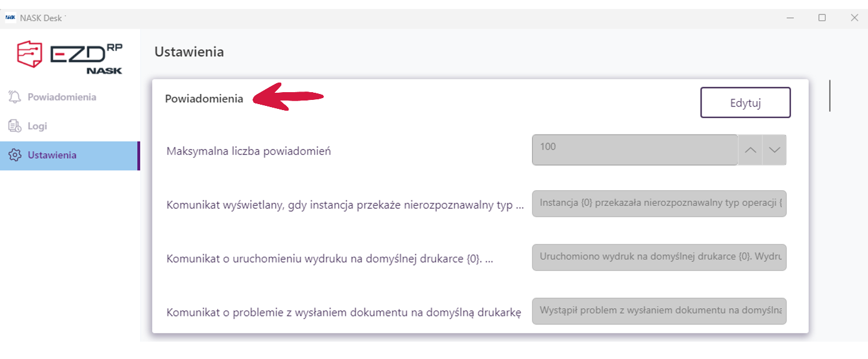
Task: Click the Logi document icon in sidebar
Action: coord(14,126)
